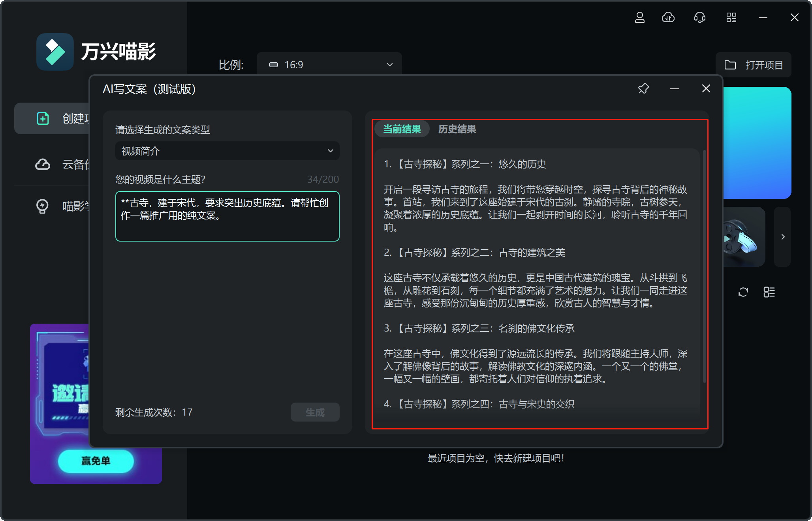This screenshot has width=812, height=521.
Task: Select the 当前结果 tab
Action: [402, 129]
